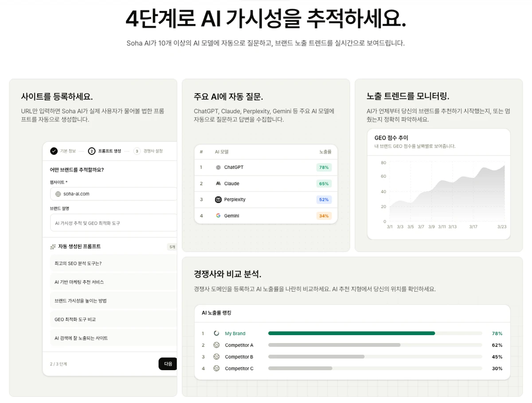Select the prompt 브랜드 가시성을 높이는 방법
Image resolution: width=532 pixels, height=403 pixels.
tap(113, 301)
